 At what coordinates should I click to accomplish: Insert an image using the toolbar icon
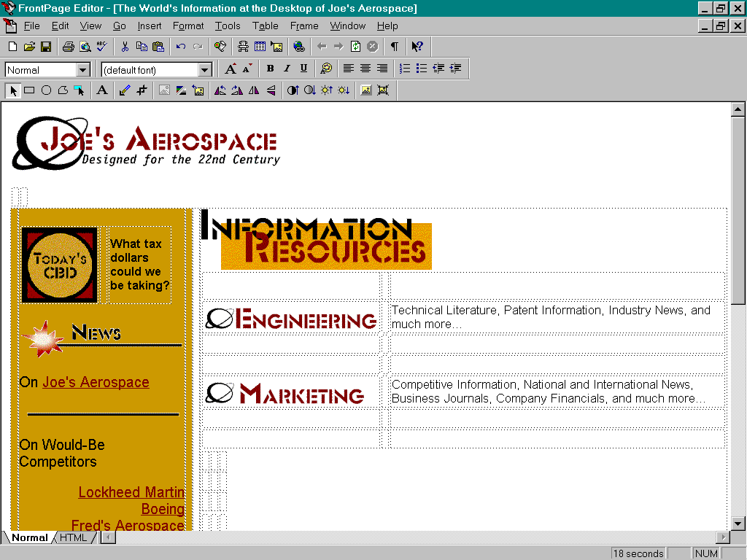(x=276, y=46)
